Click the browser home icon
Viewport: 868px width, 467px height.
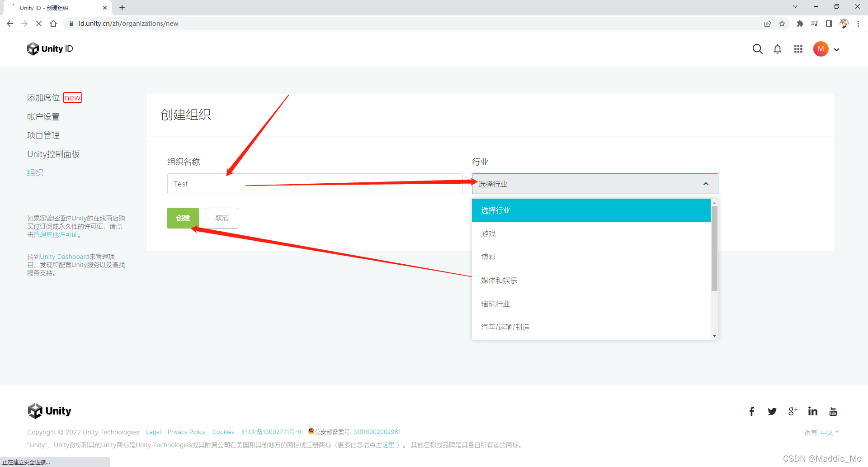point(53,24)
